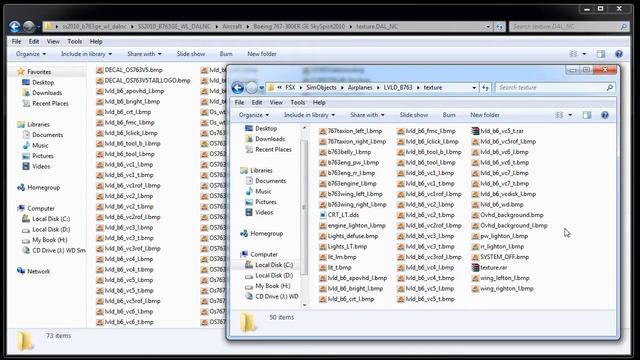The width and height of the screenshot is (640, 360).
Task: Select CRT_LT.dds file in front window
Action: (339, 215)
